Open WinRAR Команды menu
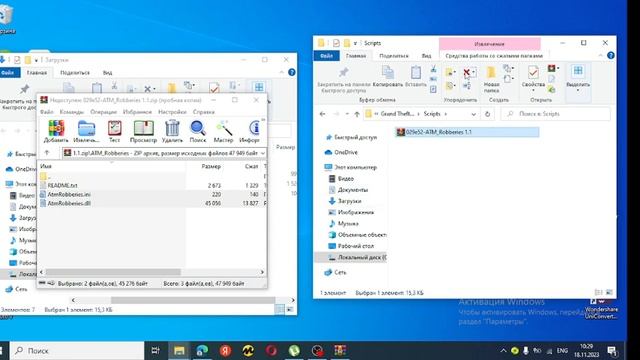This screenshot has height=360, width=640. pyautogui.click(x=71, y=112)
